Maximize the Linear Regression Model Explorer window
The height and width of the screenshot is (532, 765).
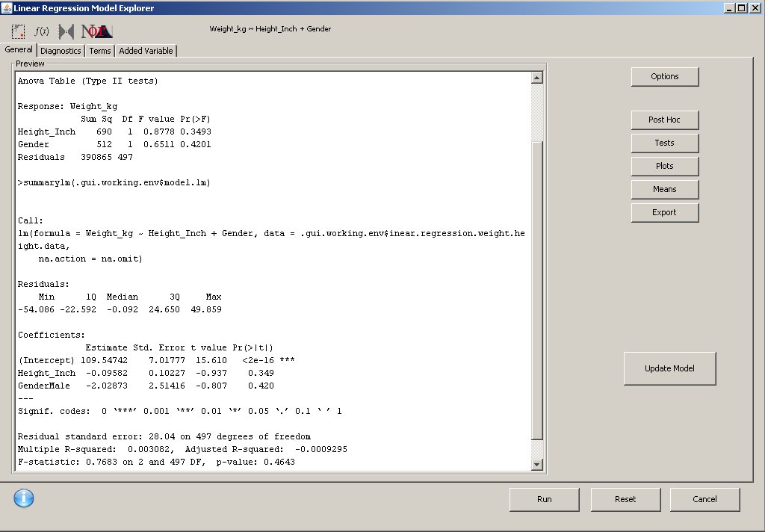click(x=742, y=7)
